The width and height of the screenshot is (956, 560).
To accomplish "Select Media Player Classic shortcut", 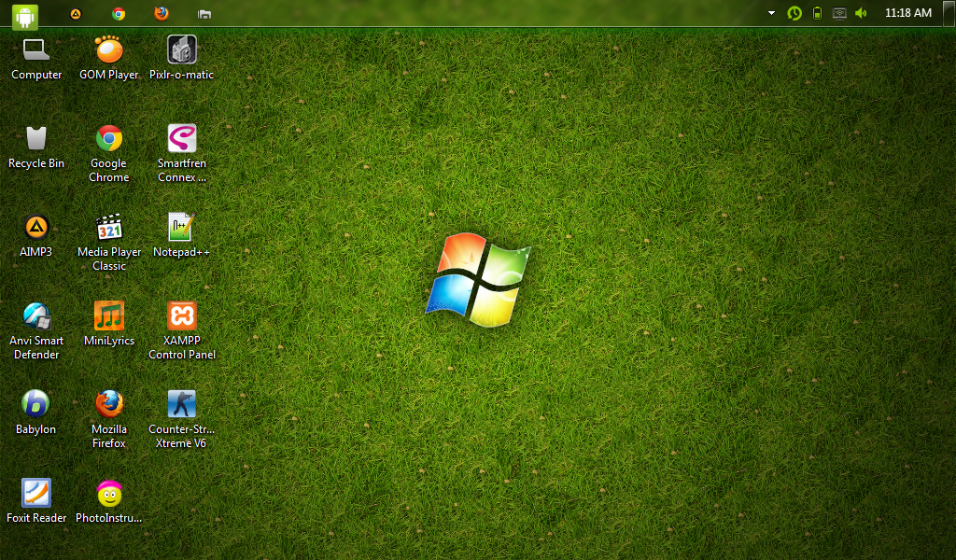I will 109,243.
